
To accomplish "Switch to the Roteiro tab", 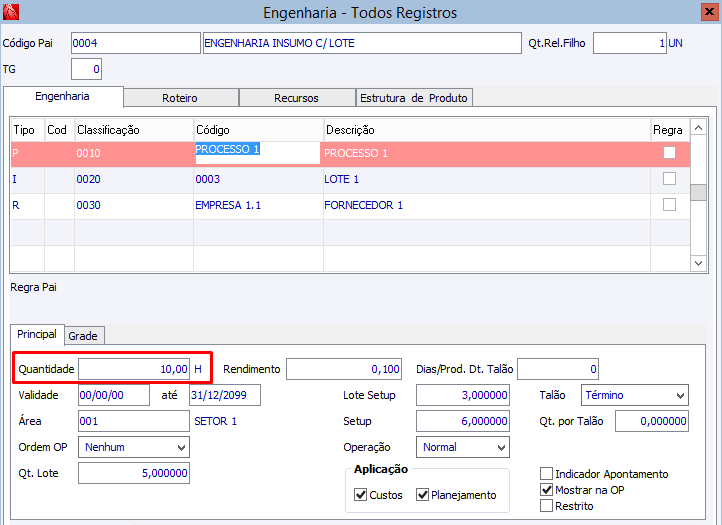I will click(180, 98).
